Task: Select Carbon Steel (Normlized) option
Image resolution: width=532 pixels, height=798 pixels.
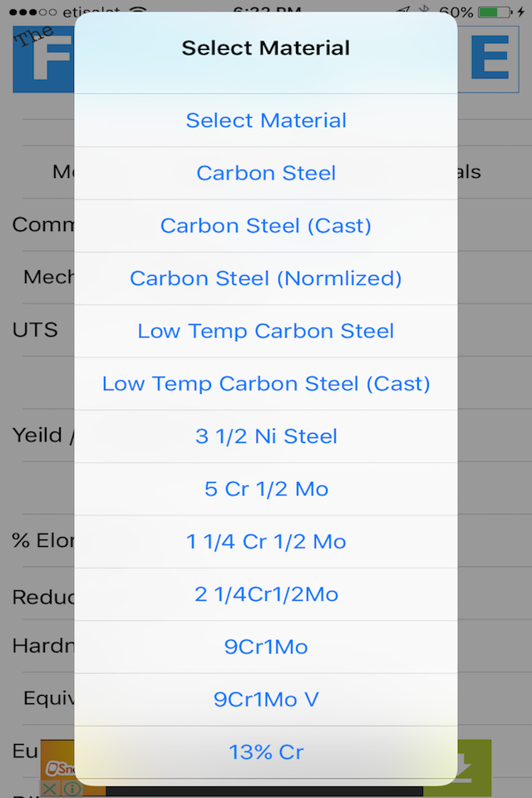Action: (x=266, y=278)
